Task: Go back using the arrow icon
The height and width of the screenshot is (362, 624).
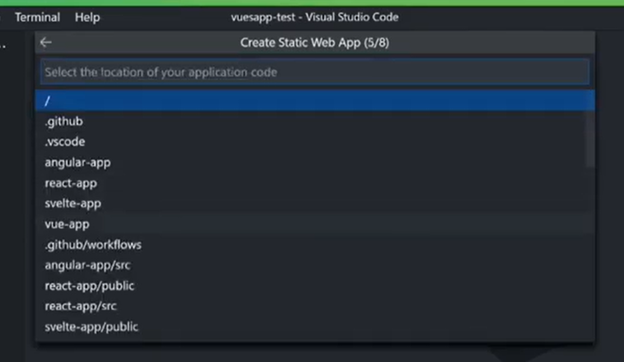Action: pyautogui.click(x=46, y=43)
